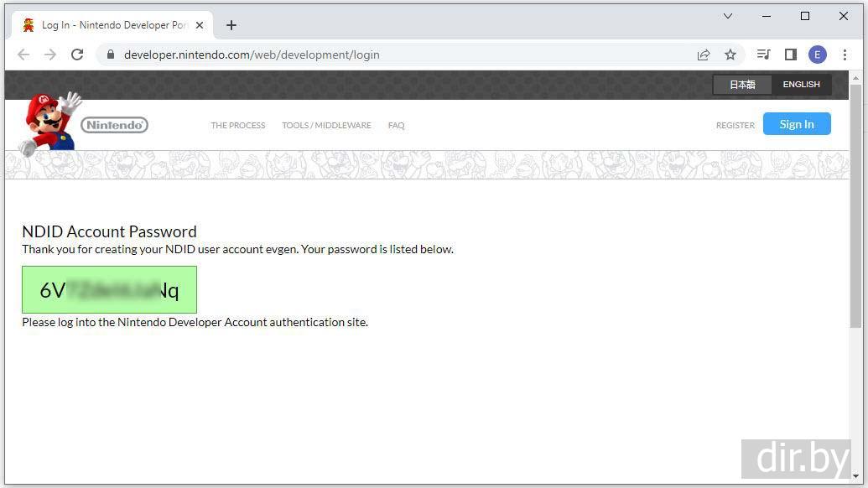Click the blue Sign In button
The width and height of the screenshot is (868, 488).
(797, 124)
